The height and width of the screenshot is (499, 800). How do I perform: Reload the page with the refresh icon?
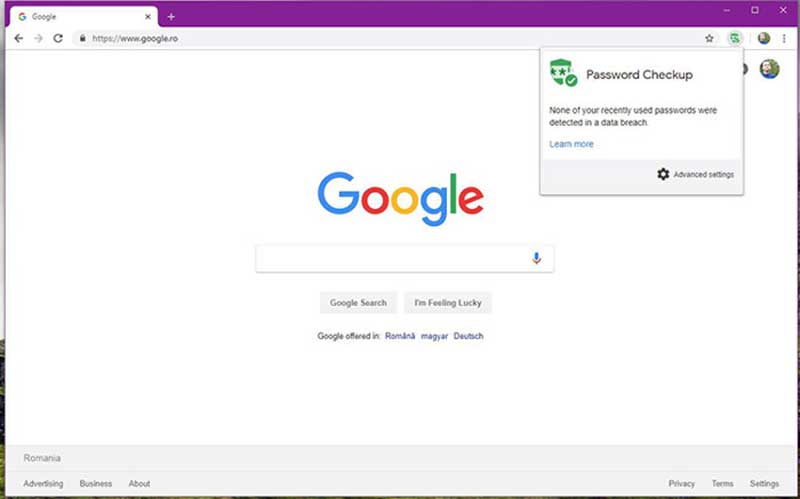point(58,38)
